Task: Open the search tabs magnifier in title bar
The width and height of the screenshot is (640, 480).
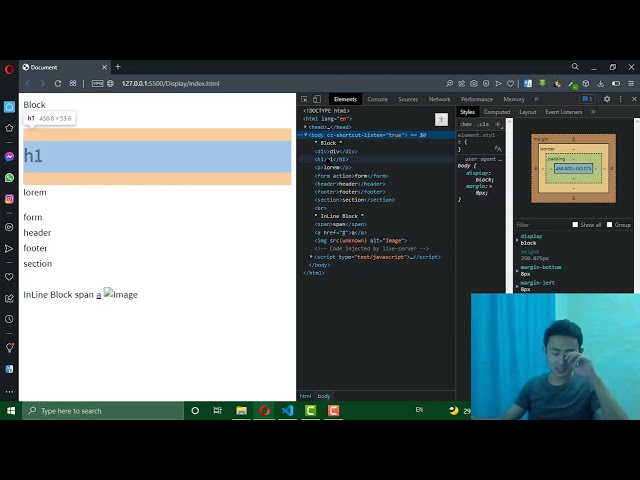Action: (575, 67)
